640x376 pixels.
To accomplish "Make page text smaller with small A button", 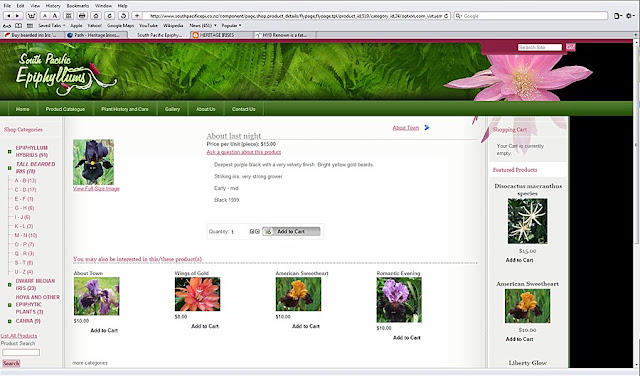I will [x=44, y=16].
